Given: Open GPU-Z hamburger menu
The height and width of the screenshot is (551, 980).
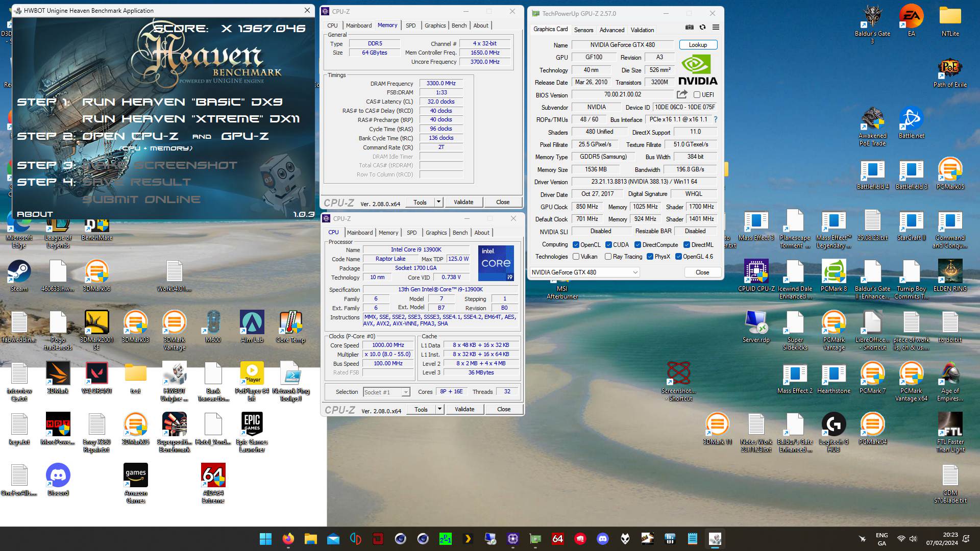Looking at the screenshot, I should pos(716,28).
